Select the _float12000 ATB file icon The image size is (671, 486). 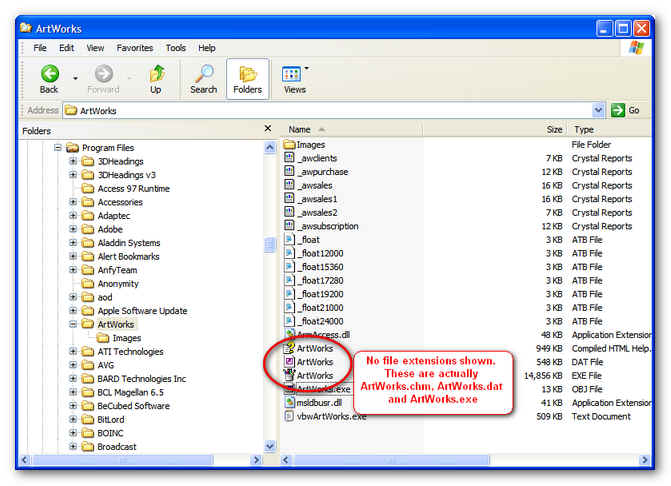click(290, 253)
